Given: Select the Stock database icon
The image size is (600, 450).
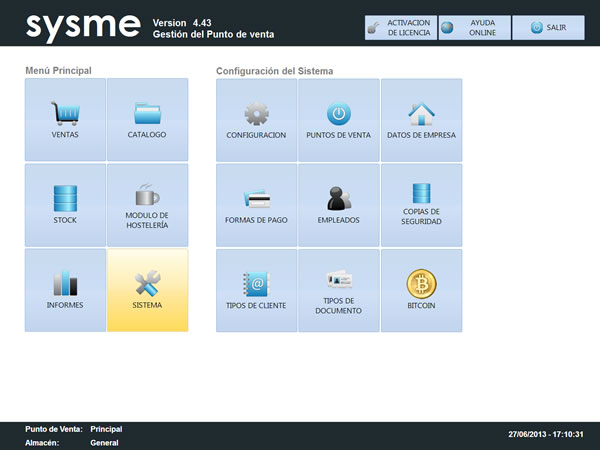Looking at the screenshot, I should point(65,198).
